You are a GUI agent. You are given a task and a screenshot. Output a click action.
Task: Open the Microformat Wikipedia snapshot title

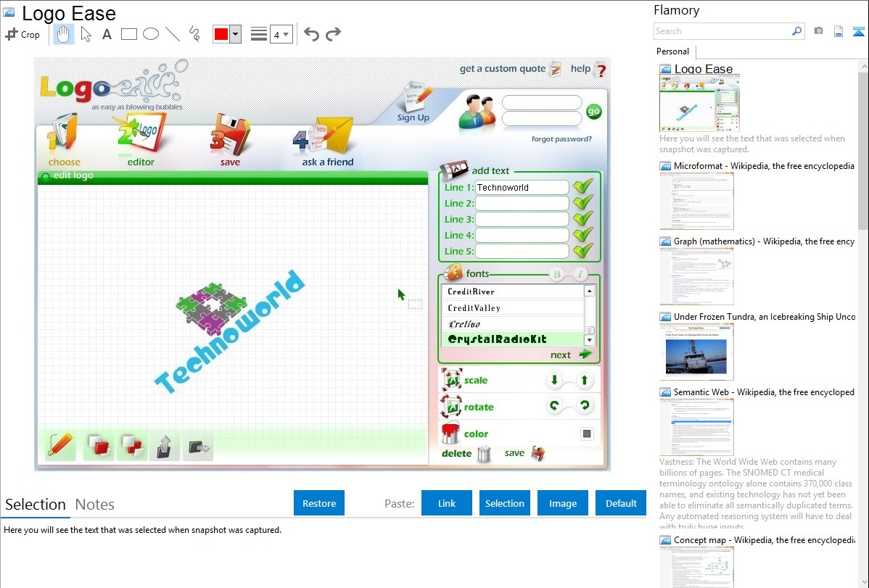[764, 166]
